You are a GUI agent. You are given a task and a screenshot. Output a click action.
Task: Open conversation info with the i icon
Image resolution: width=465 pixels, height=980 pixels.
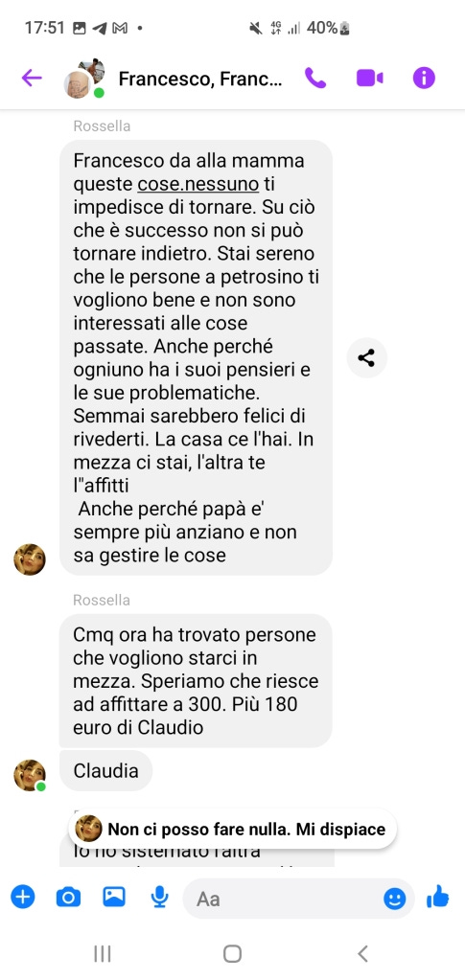pyautogui.click(x=424, y=79)
